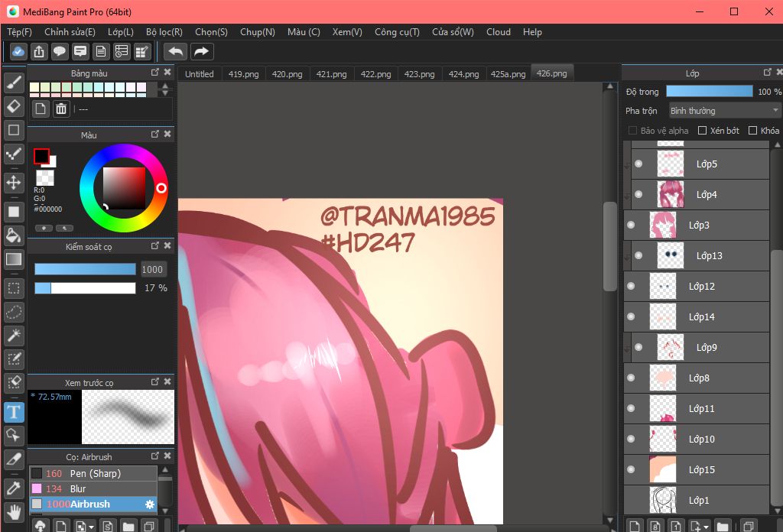Image resolution: width=783 pixels, height=532 pixels.
Task: Adjust brush size slider at 1000
Action: click(x=85, y=269)
